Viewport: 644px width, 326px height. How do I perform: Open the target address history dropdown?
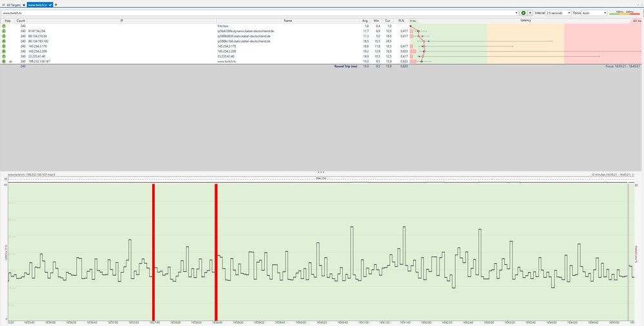coord(516,13)
